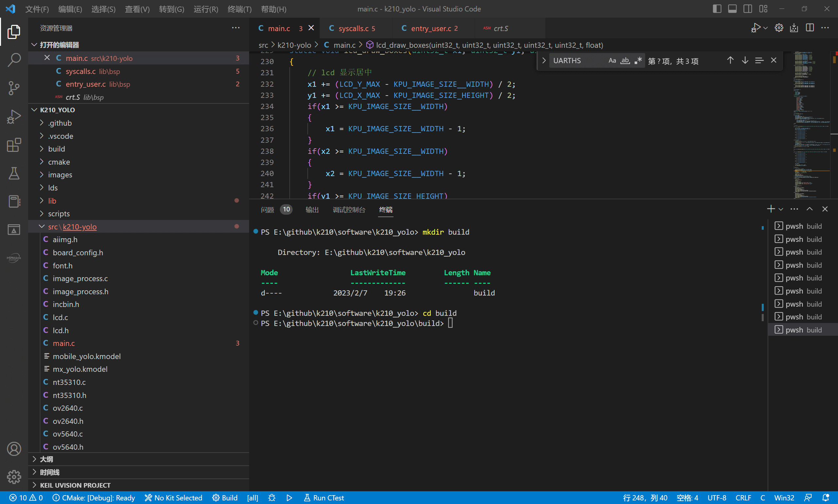The width and height of the screenshot is (838, 504).
Task: Open the Explorer view icon
Action: point(14,32)
